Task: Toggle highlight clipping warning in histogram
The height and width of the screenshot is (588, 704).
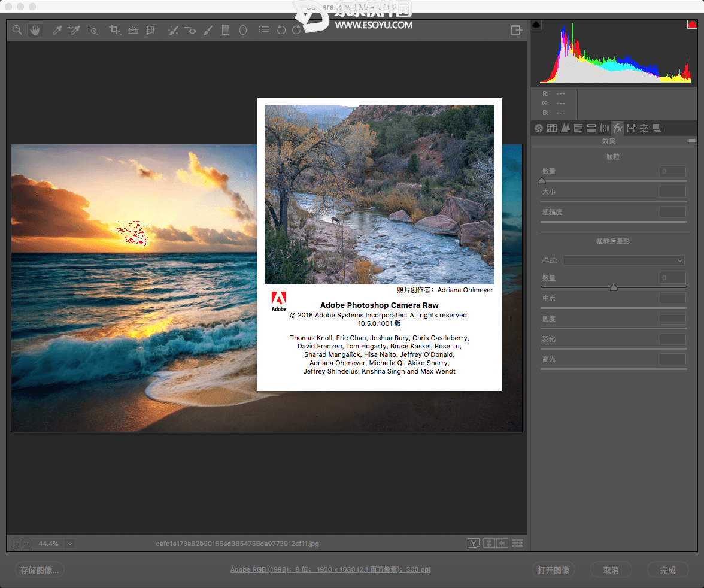Action: coord(692,25)
